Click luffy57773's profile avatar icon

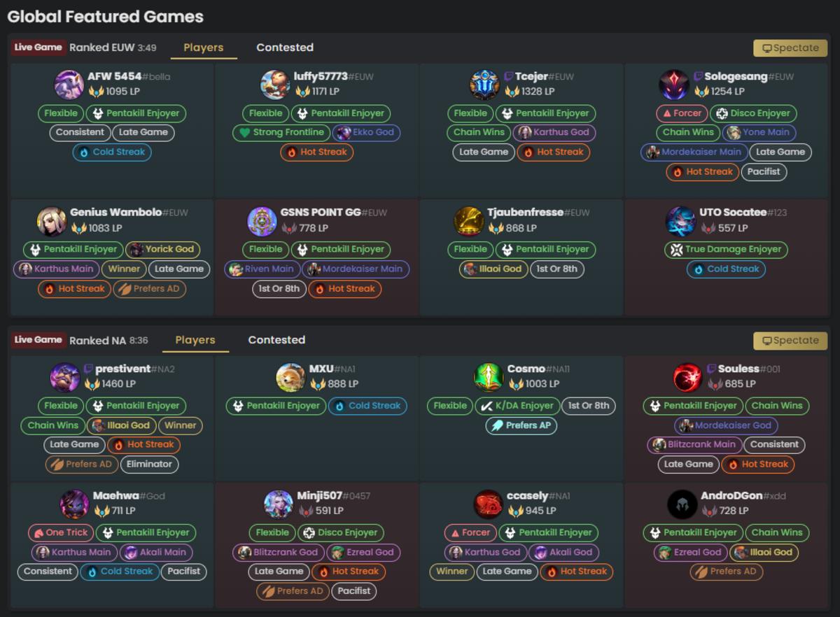pos(275,84)
